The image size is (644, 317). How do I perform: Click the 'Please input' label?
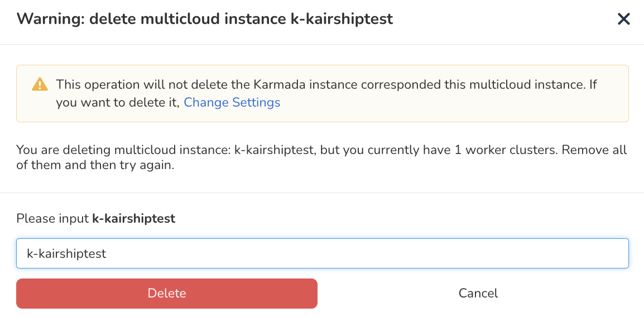click(x=52, y=218)
